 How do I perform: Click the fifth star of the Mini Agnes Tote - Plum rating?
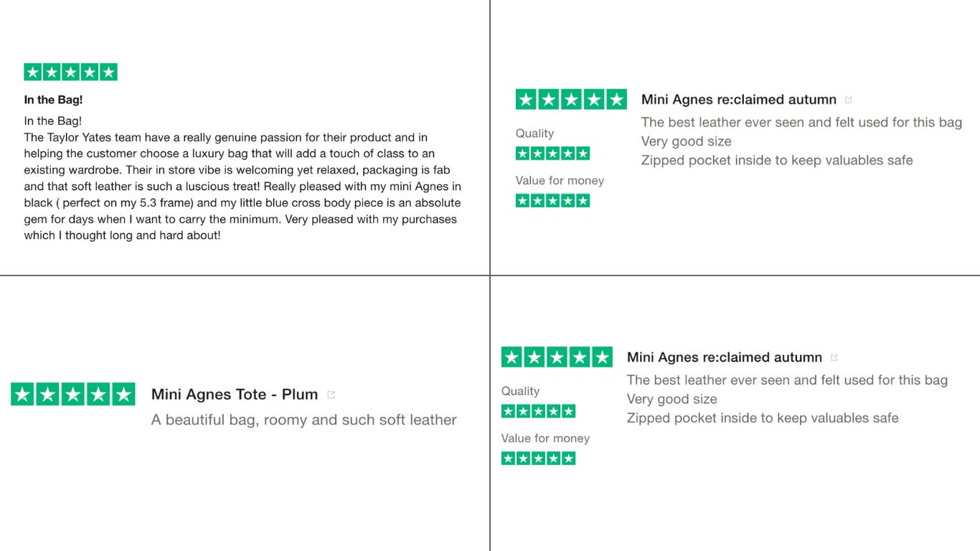[x=123, y=394]
